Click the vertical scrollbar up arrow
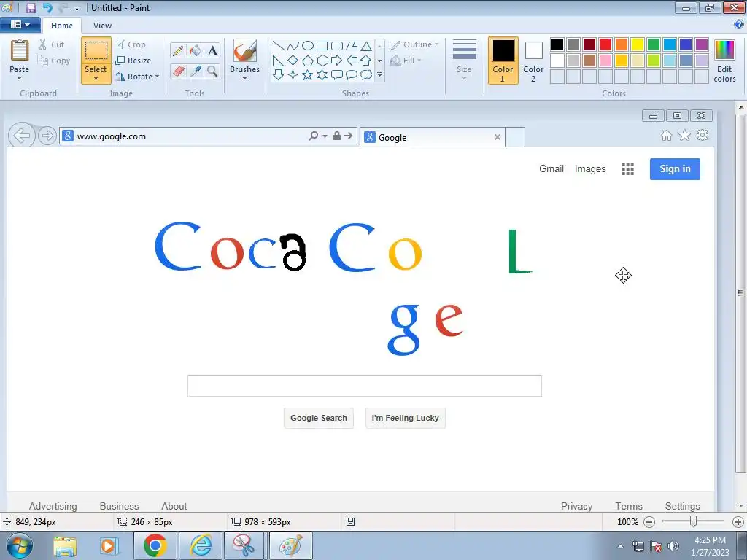 pyautogui.click(x=741, y=108)
